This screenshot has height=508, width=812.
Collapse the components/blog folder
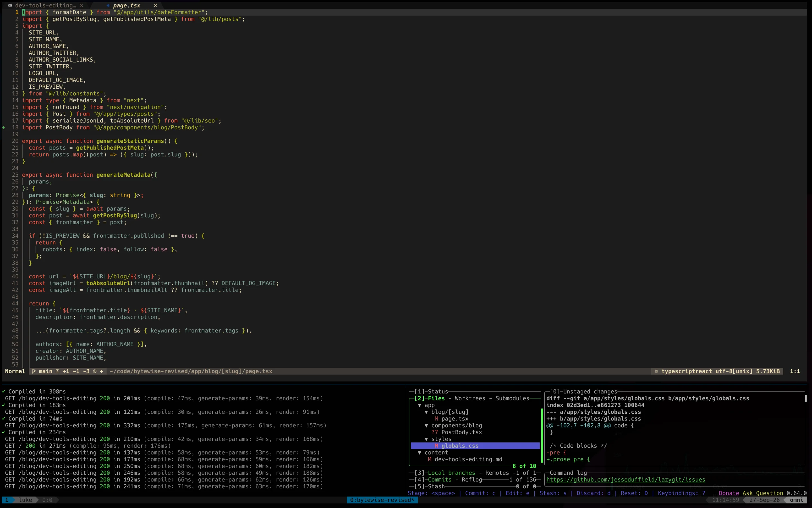click(x=426, y=425)
